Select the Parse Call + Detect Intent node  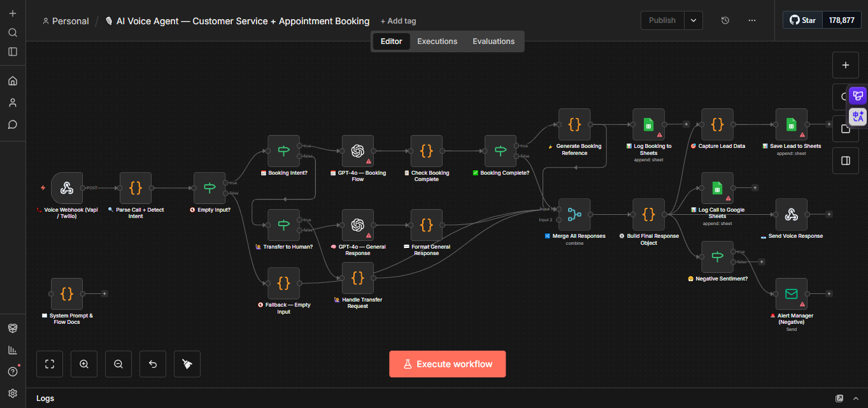[136, 188]
